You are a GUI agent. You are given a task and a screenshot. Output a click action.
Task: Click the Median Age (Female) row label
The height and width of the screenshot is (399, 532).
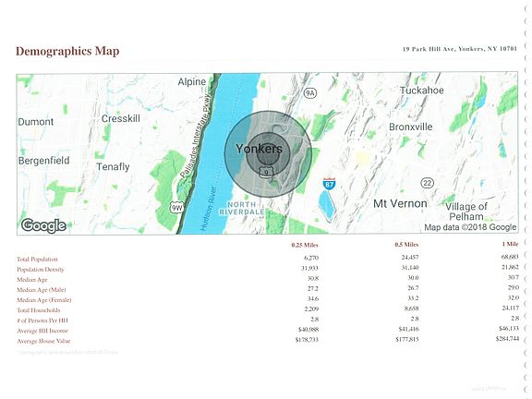[x=44, y=300]
